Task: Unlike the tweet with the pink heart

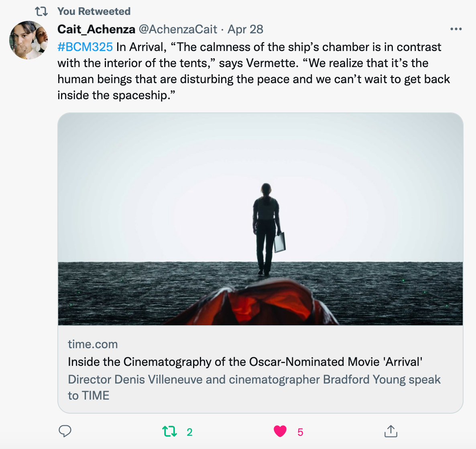Action: coord(280,431)
